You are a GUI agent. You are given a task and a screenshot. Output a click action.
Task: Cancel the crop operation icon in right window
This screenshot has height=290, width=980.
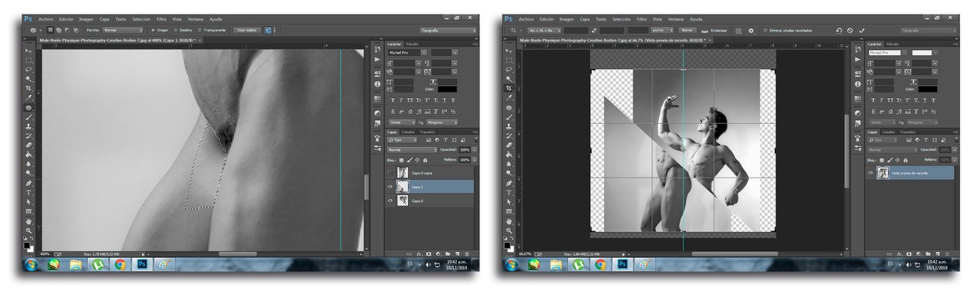[x=850, y=30]
